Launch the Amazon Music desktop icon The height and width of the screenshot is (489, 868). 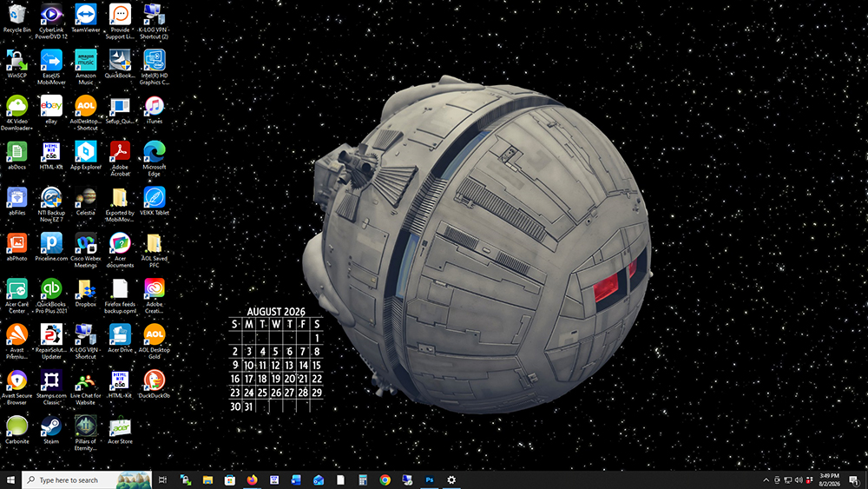tap(85, 67)
